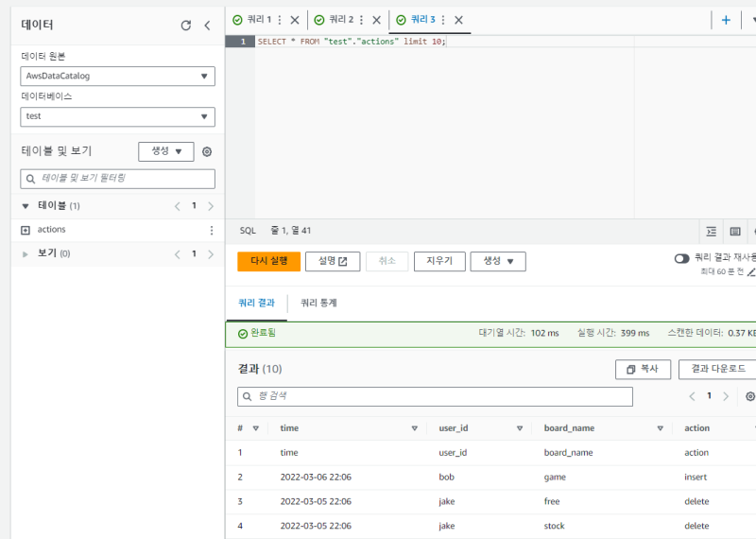Screen dimensions: 756x539
Task: Click the 결과 다운로드 button
Action: [717, 369]
